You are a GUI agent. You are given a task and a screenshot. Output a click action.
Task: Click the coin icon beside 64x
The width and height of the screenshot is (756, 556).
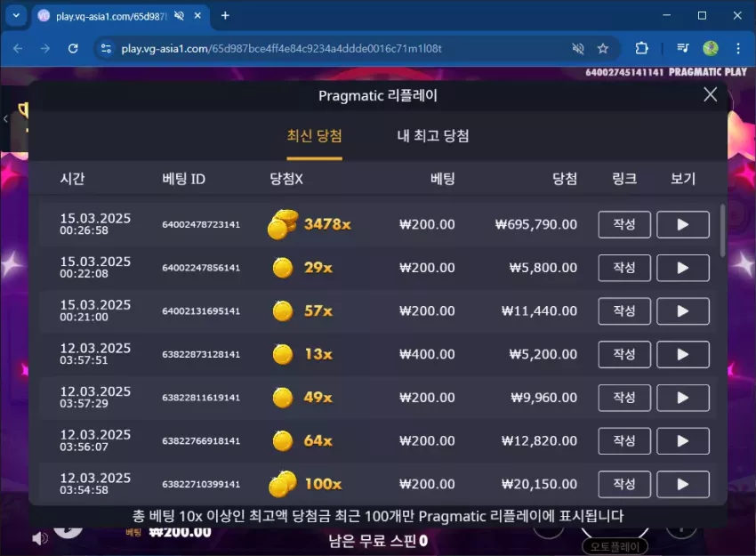[283, 440]
